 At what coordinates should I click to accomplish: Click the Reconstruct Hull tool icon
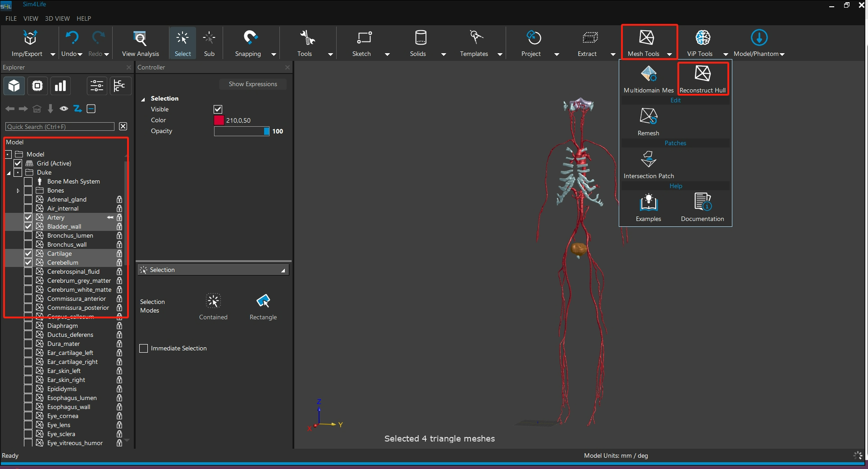pyautogui.click(x=702, y=74)
